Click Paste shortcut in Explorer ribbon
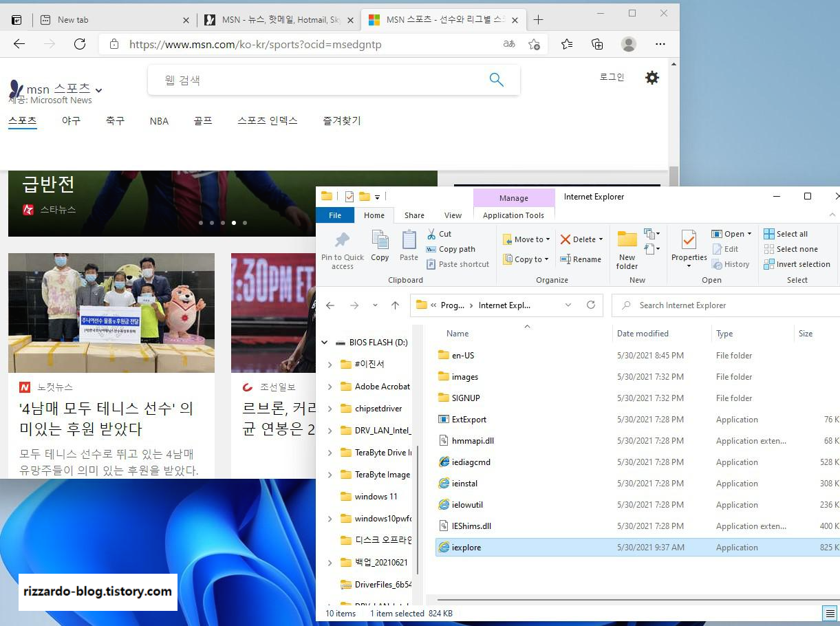The height and width of the screenshot is (626, 840). point(457,264)
